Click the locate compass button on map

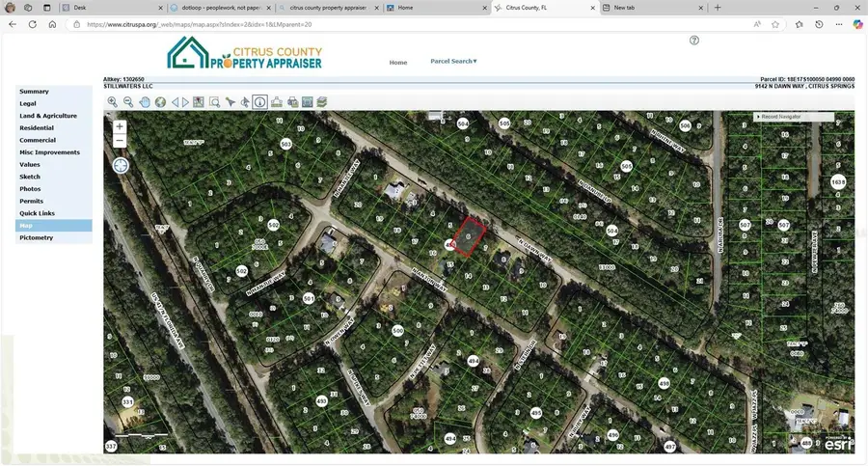[x=121, y=165]
